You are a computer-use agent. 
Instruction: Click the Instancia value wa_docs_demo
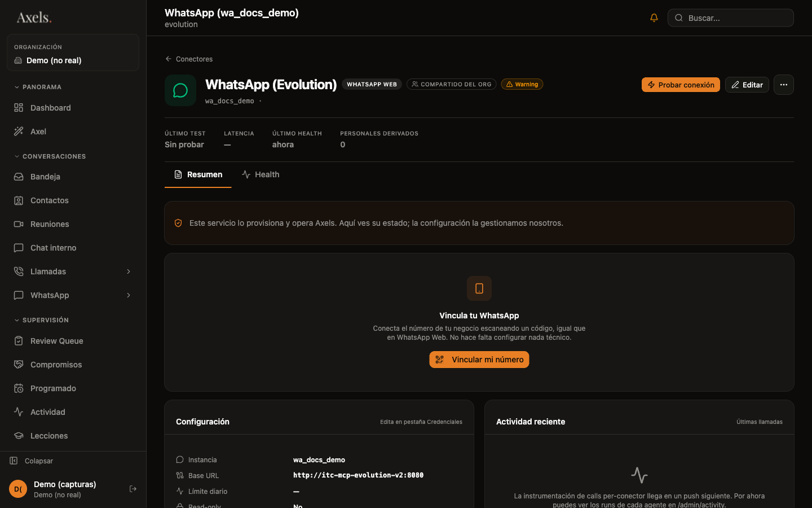point(319,460)
